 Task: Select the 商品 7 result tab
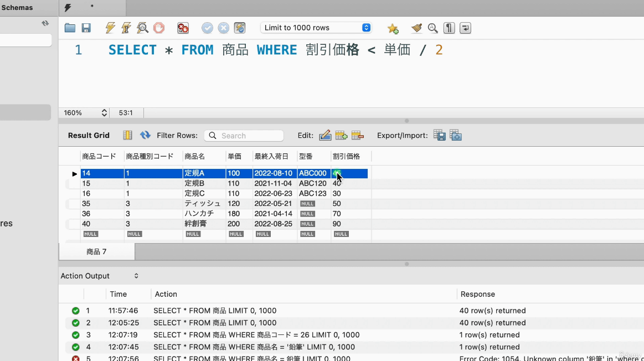tap(96, 252)
